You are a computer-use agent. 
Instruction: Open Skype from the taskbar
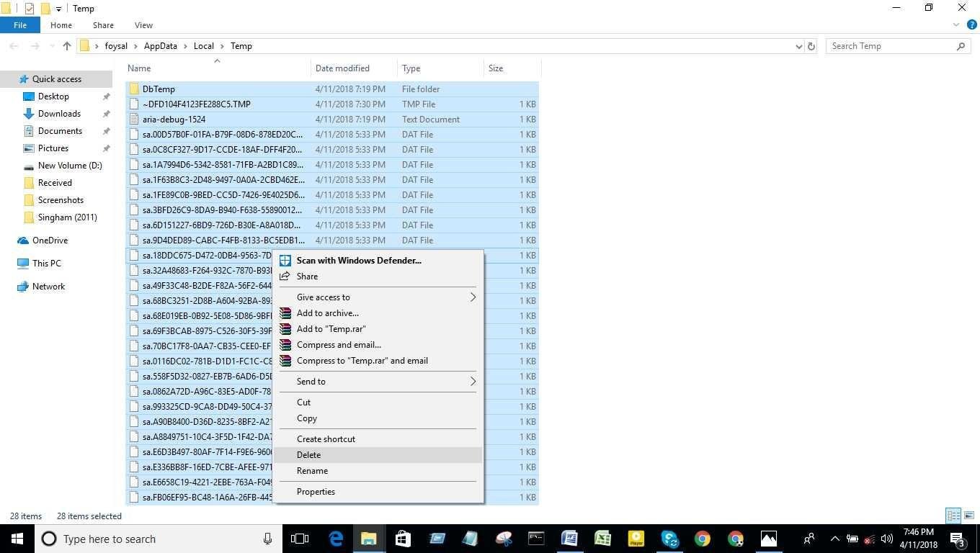pyautogui.click(x=669, y=539)
